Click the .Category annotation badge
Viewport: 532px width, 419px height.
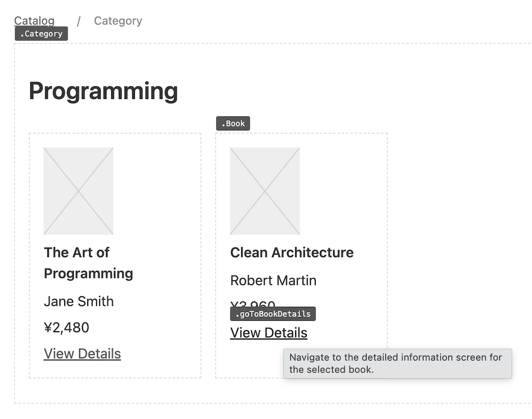pos(41,34)
